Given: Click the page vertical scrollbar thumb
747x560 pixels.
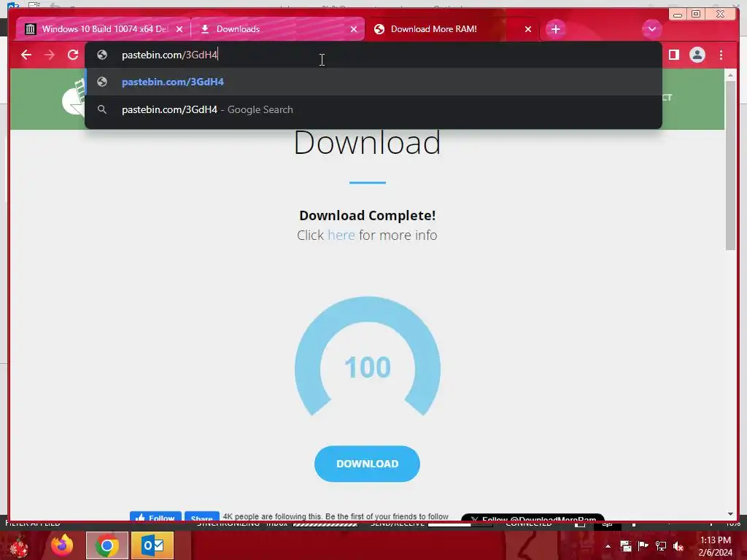Looking at the screenshot, I should click(730, 166).
